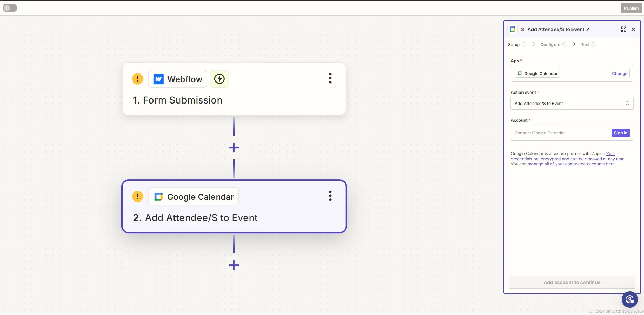Click the Webflow app badge in step 1
The height and width of the screenshot is (315, 644).
pyautogui.click(x=178, y=79)
